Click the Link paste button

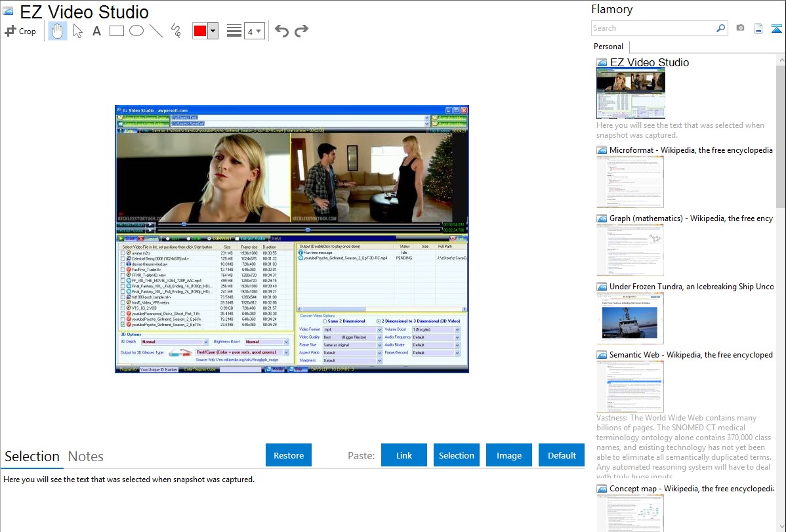point(404,455)
